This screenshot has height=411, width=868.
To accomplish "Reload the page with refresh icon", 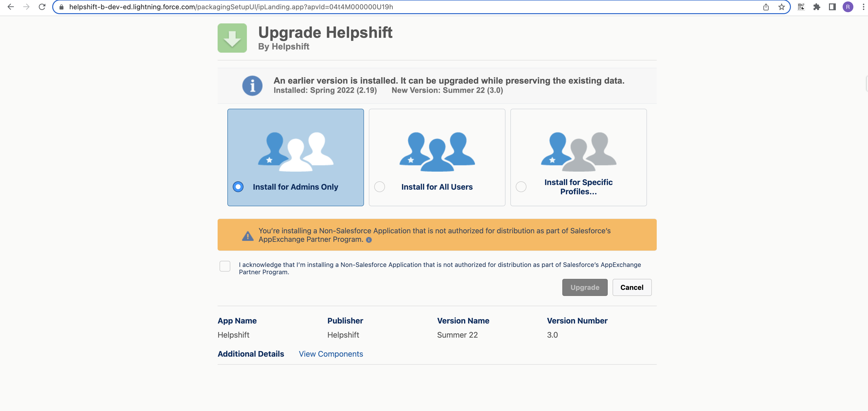I will 42,7.
